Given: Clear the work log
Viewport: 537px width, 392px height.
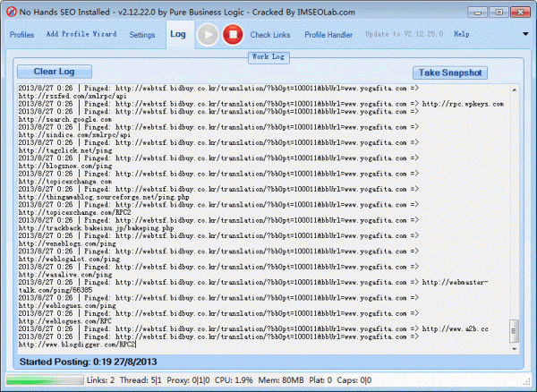Looking at the screenshot, I should tap(55, 72).
